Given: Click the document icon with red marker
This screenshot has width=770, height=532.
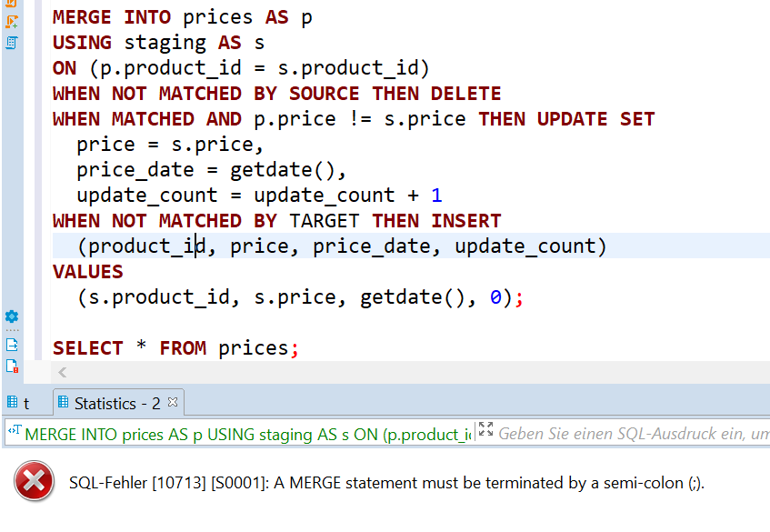Looking at the screenshot, I should (x=12, y=365).
